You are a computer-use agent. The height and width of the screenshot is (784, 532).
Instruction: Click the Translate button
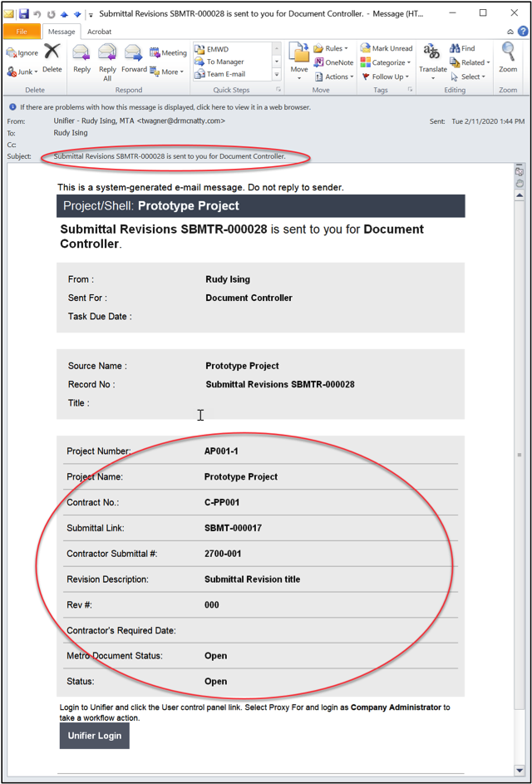point(432,62)
